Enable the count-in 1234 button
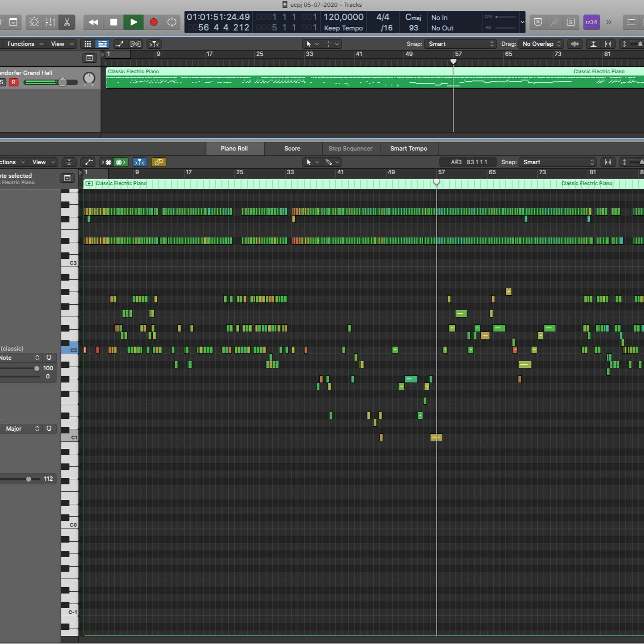 point(591,22)
